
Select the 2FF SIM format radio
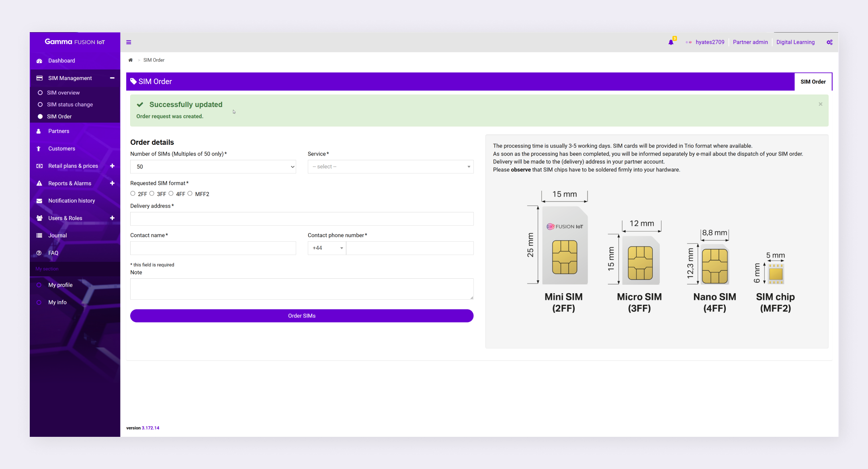[x=133, y=193]
